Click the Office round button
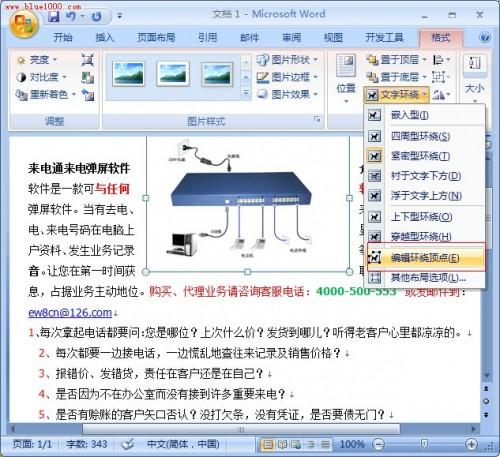This screenshot has height=457, width=500. tap(24, 24)
